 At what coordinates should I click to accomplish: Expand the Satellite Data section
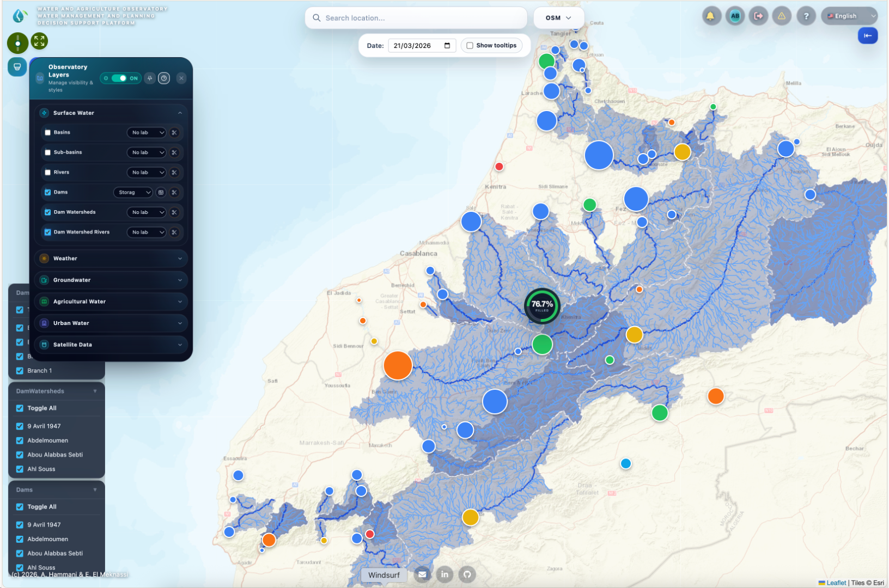(x=111, y=345)
